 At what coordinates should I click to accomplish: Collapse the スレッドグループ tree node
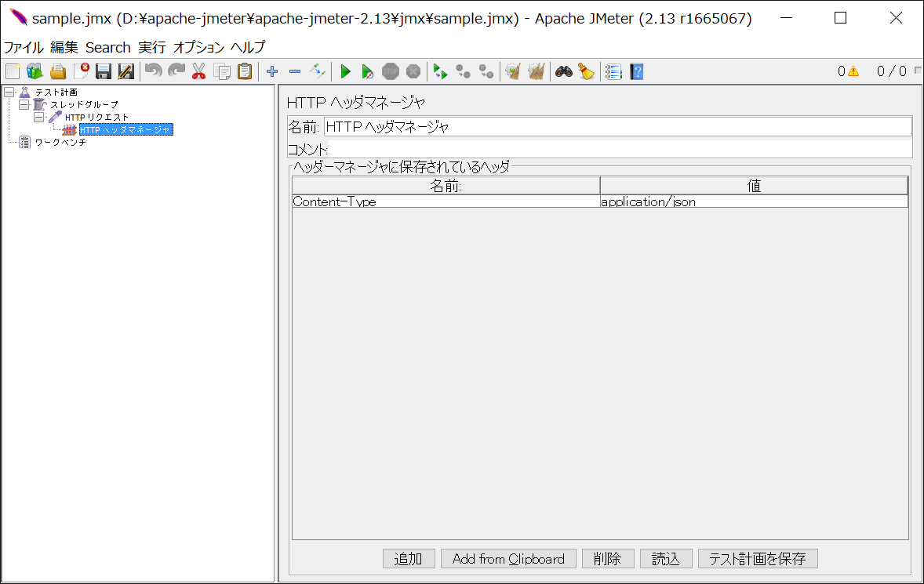tap(24, 104)
